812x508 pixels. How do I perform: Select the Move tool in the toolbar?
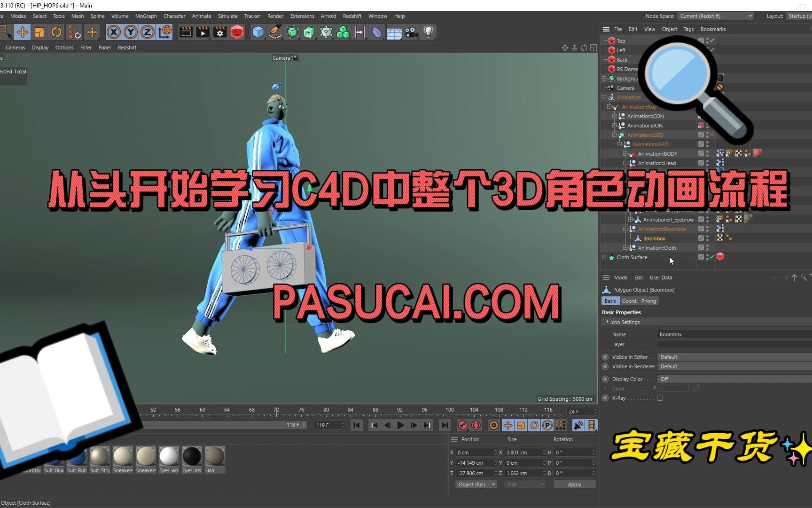[22, 32]
